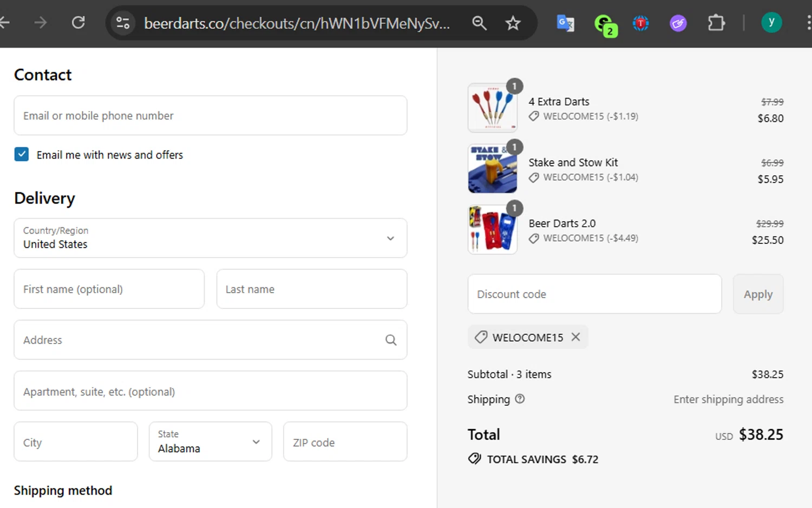Image resolution: width=812 pixels, height=508 pixels.
Task: Click the Address input field
Action: (x=211, y=340)
